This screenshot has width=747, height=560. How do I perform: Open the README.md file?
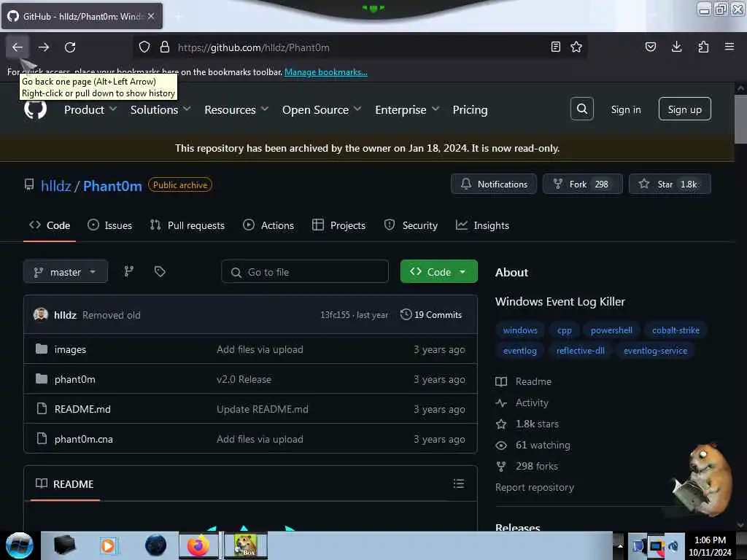coord(82,409)
